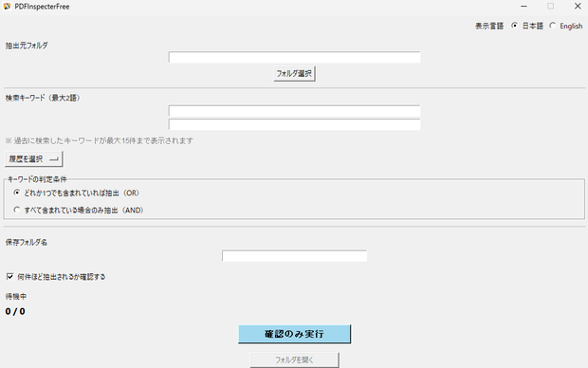588x368 pixels.
Task: Choose the OR keyword condition radio
Action: pos(17,193)
